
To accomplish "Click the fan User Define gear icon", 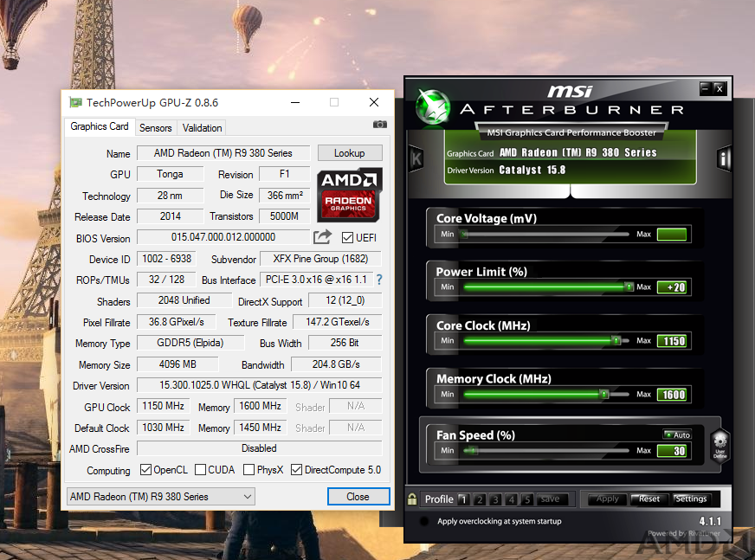I will tap(720, 445).
